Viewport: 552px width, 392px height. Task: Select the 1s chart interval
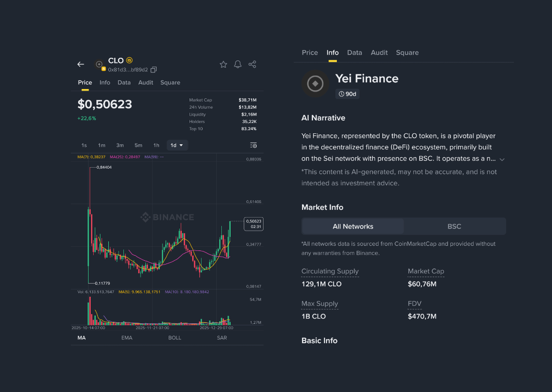click(x=84, y=145)
